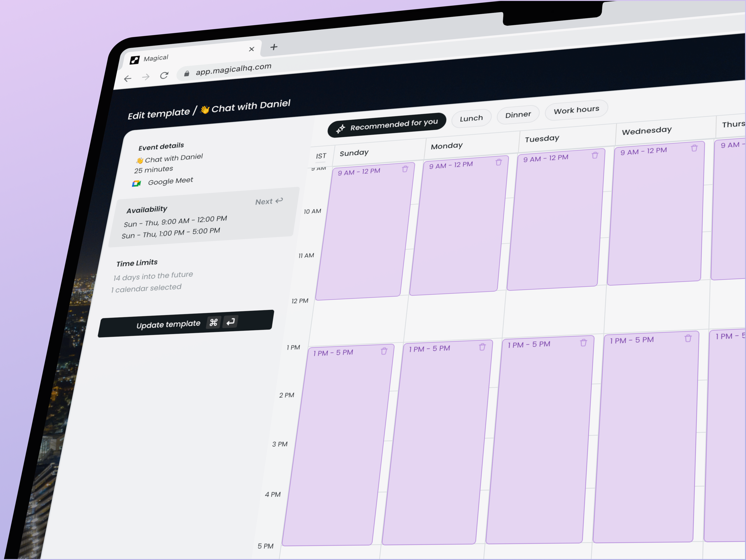
Task: Reload the page with browser refresh icon
Action: point(164,75)
